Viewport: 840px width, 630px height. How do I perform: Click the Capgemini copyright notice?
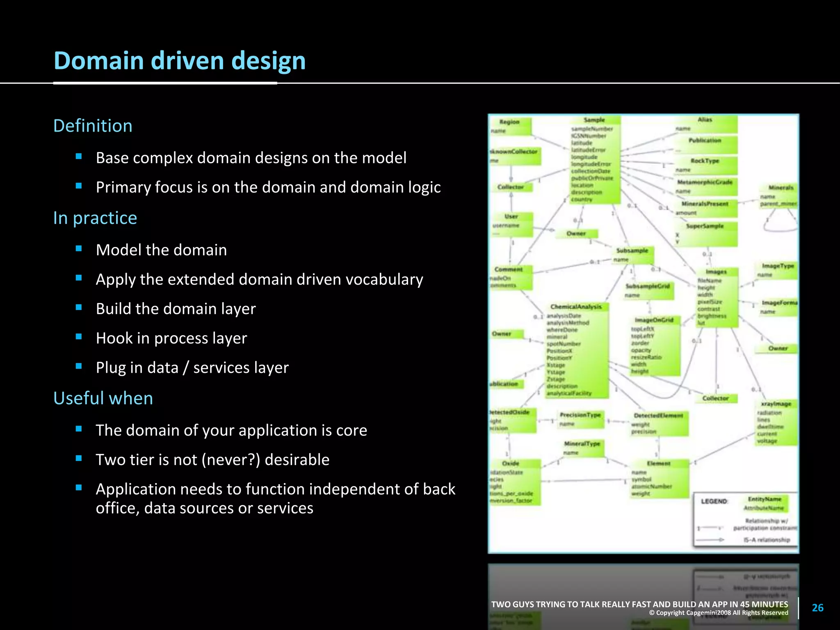pyautogui.click(x=719, y=613)
